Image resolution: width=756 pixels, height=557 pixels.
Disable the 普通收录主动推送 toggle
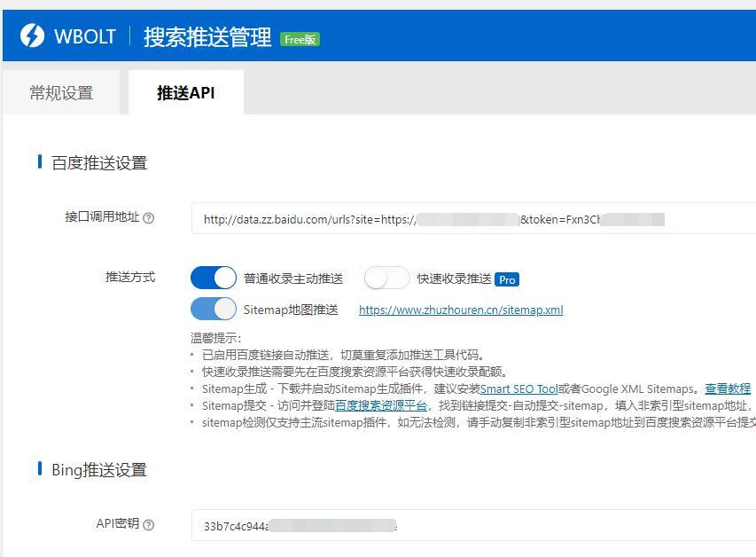click(x=214, y=278)
